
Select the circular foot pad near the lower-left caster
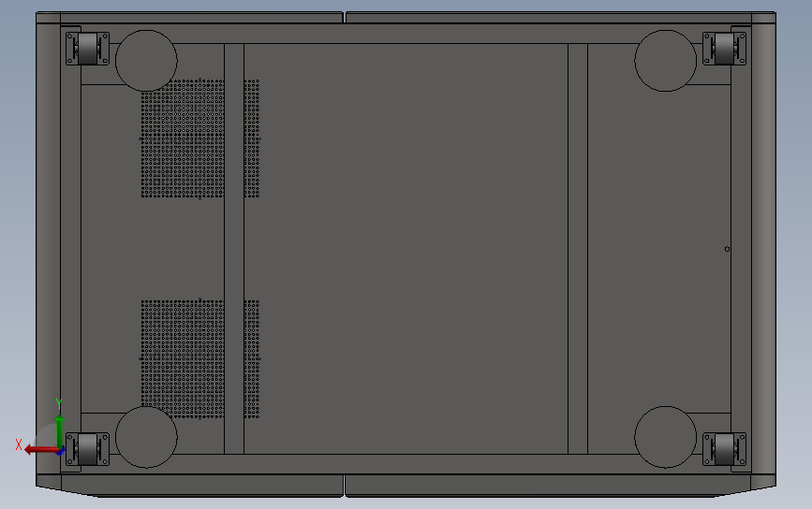[146, 437]
